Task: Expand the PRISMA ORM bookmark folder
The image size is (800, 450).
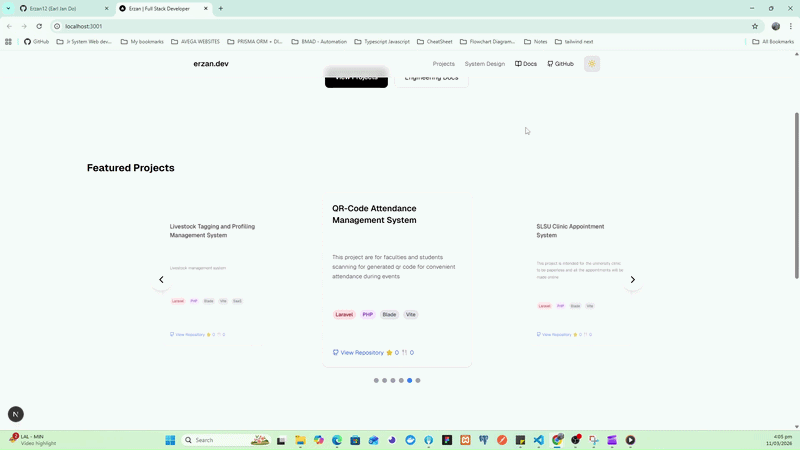Action: pos(255,42)
